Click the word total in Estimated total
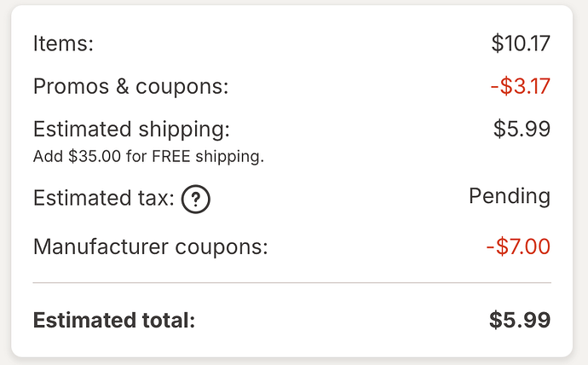588x365 pixels. pos(169,321)
